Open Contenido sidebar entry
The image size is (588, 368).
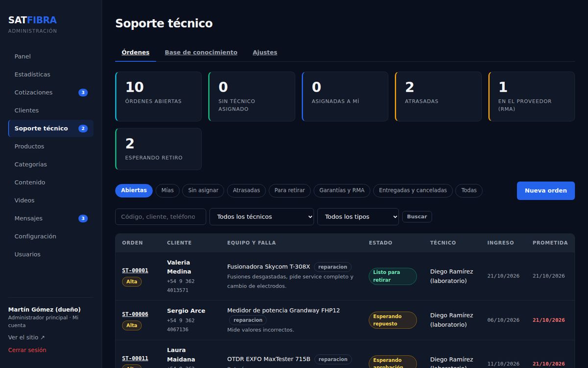click(50, 183)
